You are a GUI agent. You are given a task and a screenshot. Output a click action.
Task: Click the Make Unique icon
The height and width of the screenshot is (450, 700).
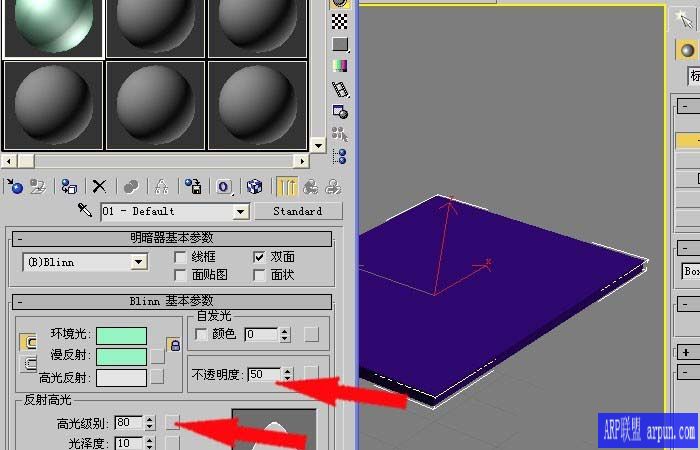(161, 186)
